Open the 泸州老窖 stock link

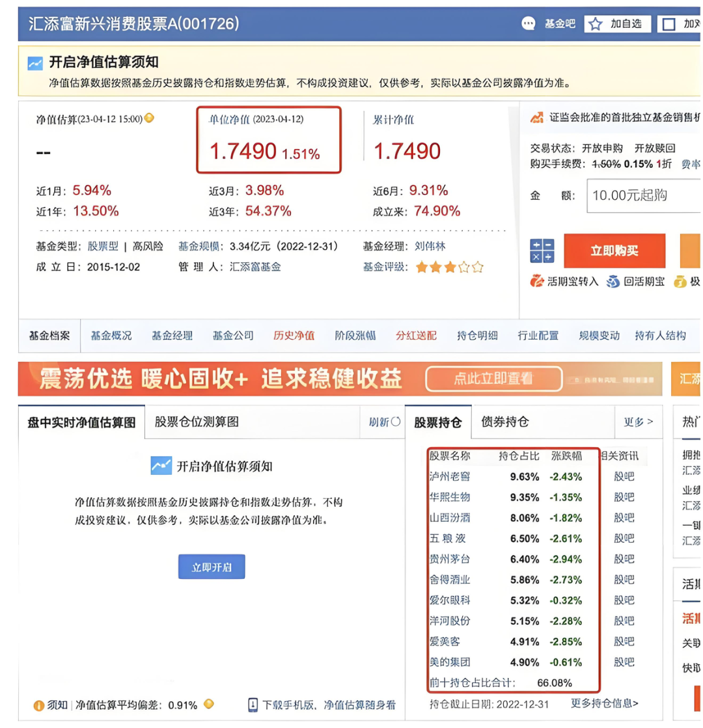(450, 476)
